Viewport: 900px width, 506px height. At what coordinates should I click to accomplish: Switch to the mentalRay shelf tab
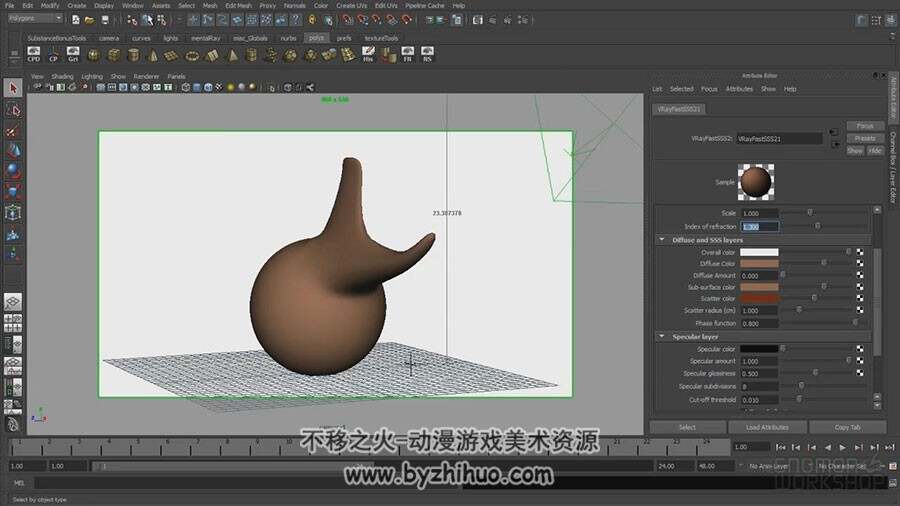(x=205, y=38)
